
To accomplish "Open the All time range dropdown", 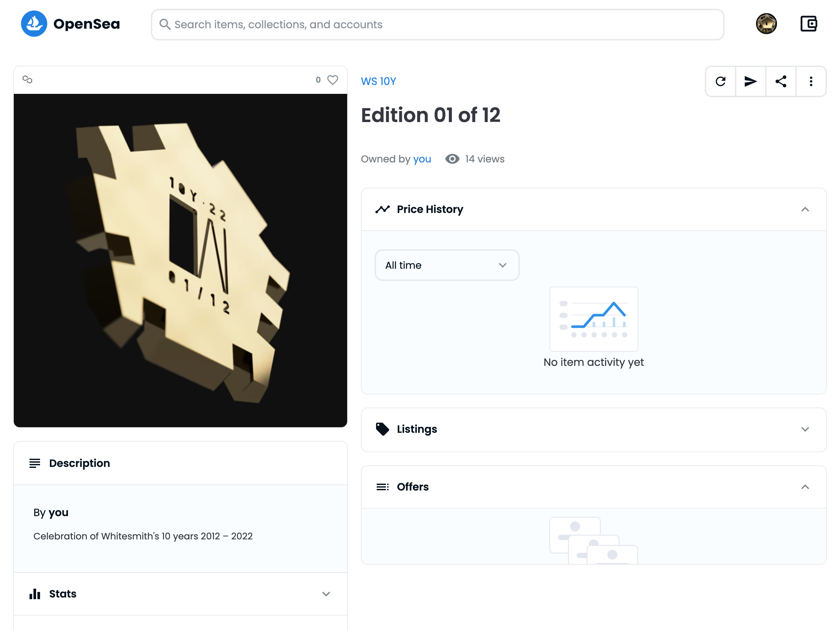I will (447, 265).
